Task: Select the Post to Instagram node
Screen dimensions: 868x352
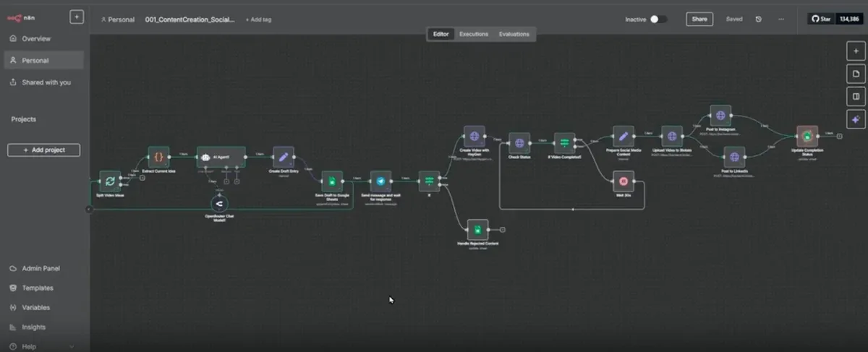Action: click(x=720, y=116)
